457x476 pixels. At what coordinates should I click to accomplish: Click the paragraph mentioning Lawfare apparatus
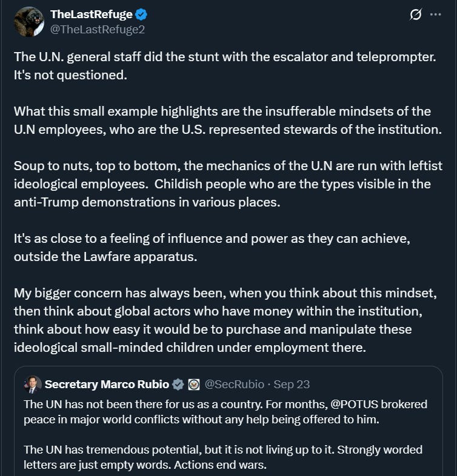point(212,248)
